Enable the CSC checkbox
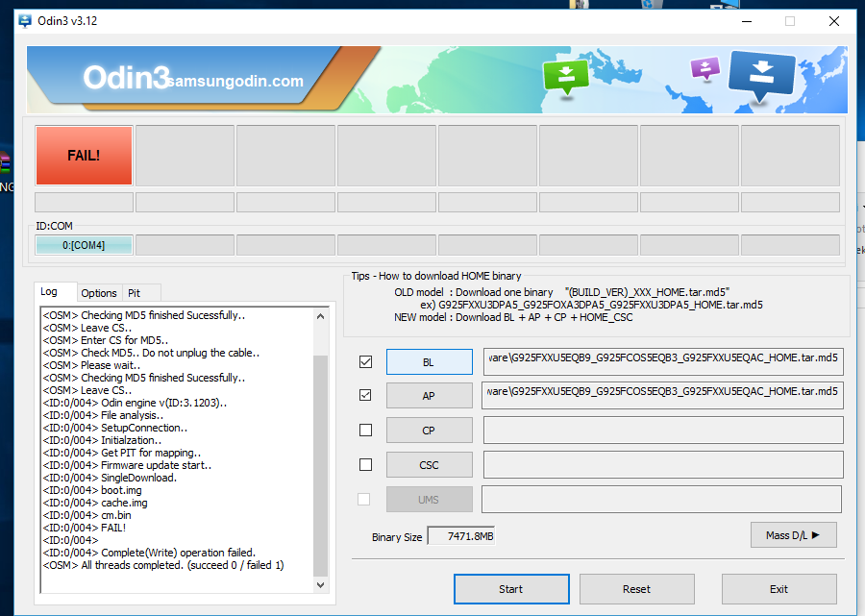The image size is (865, 616). pos(365,465)
